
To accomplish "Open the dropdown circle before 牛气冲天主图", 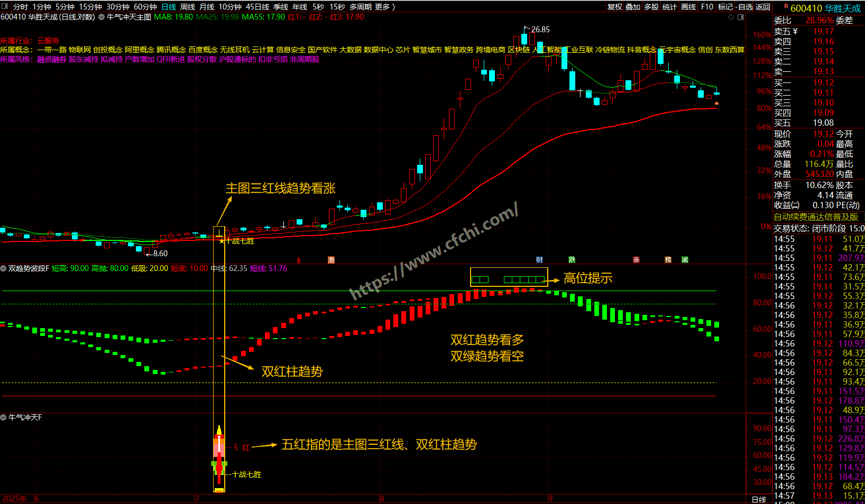I will click(102, 17).
